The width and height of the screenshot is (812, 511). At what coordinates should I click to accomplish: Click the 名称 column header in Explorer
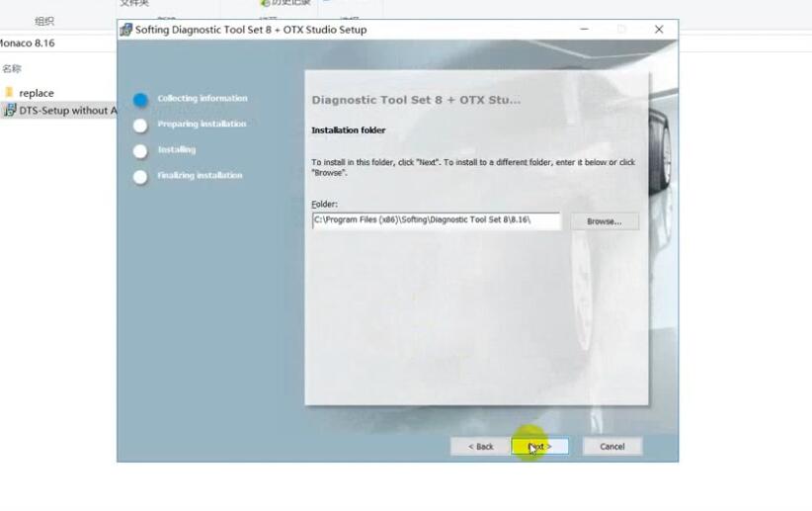click(12, 68)
